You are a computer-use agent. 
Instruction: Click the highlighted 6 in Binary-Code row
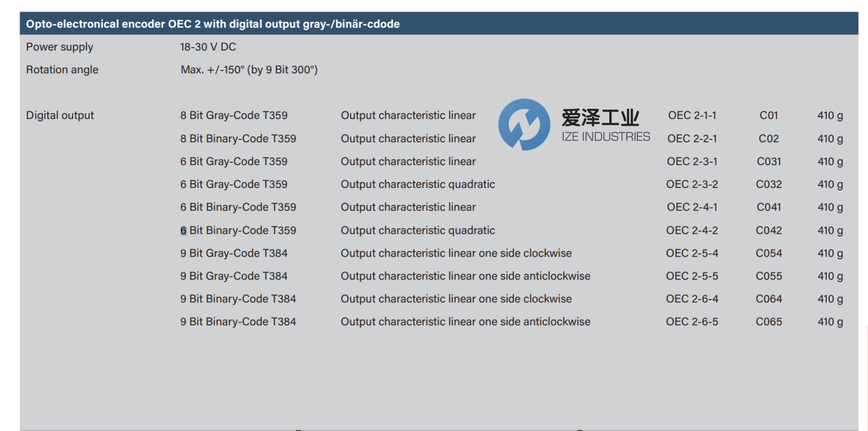(184, 231)
